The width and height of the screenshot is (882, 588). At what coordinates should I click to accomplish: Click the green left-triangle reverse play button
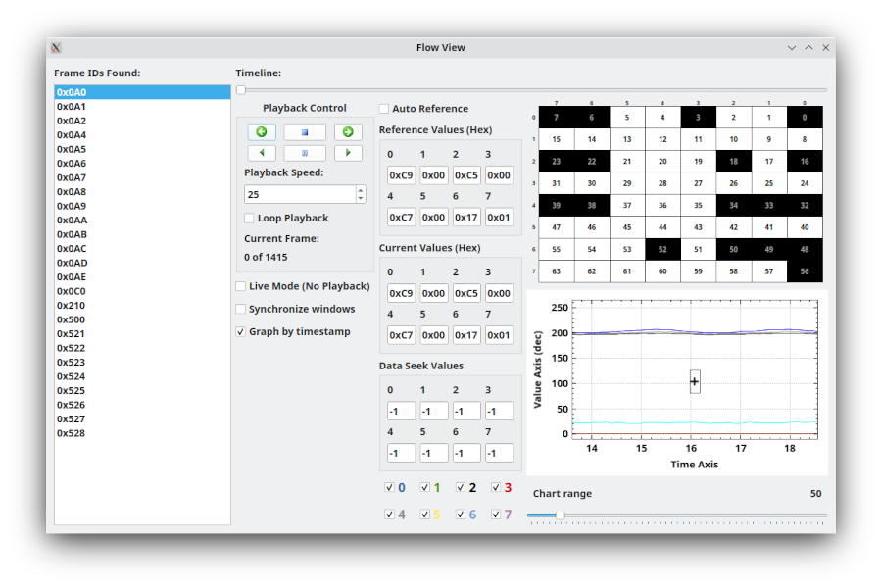(262, 153)
